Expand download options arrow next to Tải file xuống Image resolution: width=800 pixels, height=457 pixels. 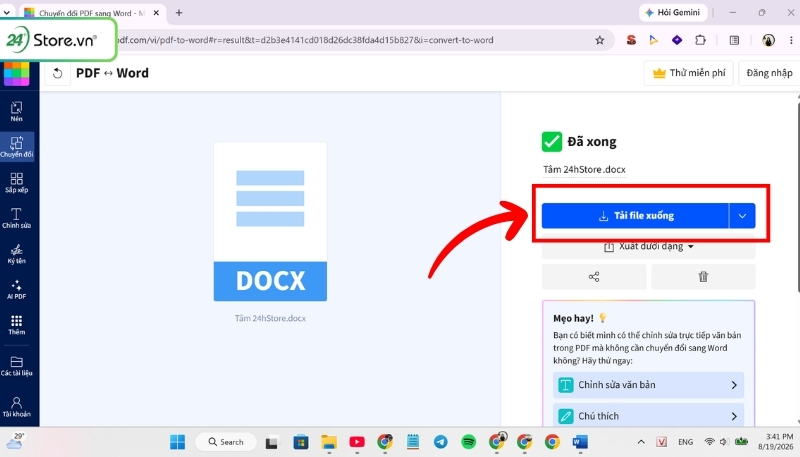tap(742, 216)
